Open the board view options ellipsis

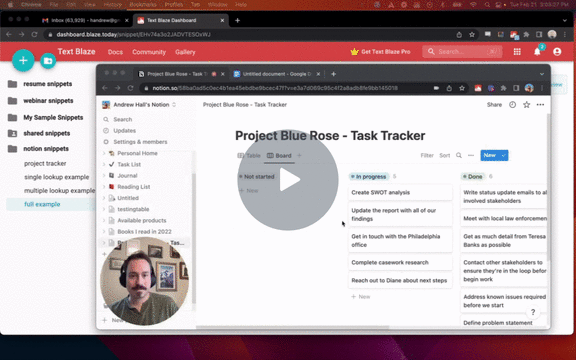point(471,156)
